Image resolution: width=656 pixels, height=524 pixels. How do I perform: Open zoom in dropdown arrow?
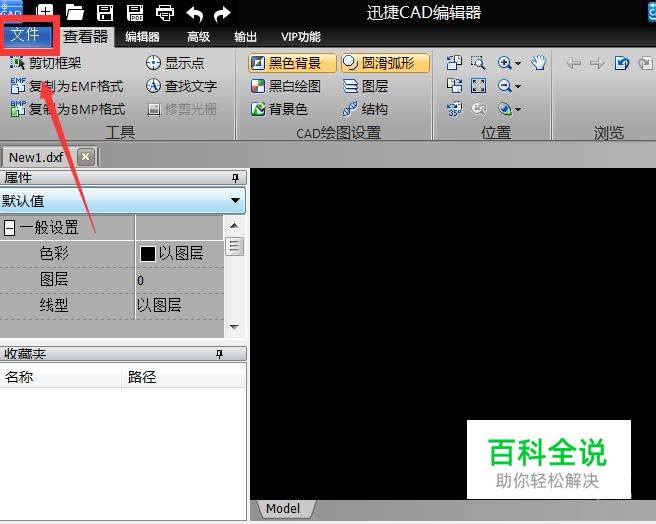[518, 64]
